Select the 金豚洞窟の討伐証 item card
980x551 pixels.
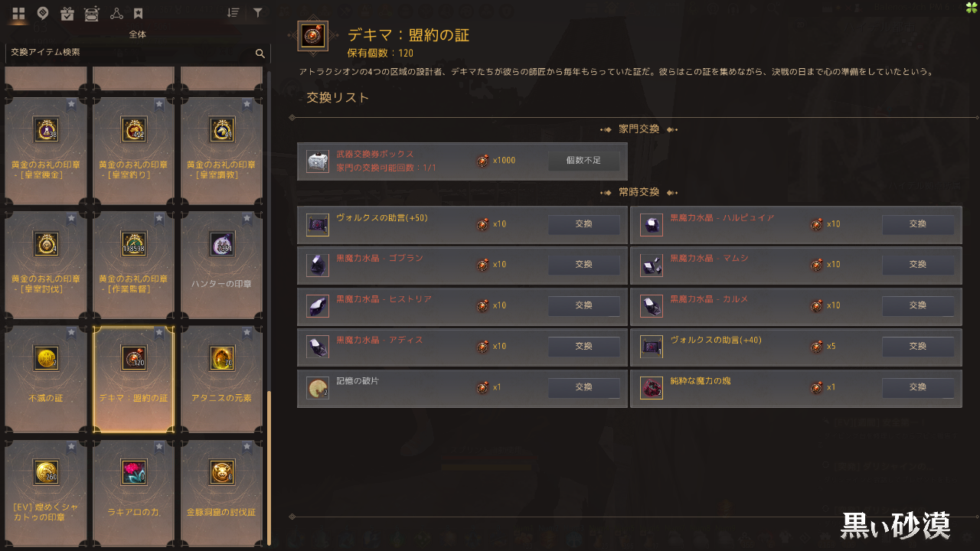click(221, 490)
